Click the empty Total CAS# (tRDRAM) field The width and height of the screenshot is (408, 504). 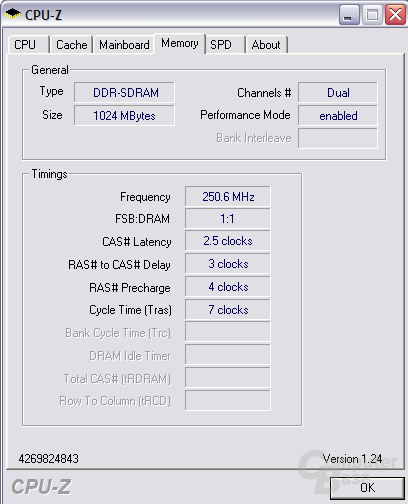point(228,378)
